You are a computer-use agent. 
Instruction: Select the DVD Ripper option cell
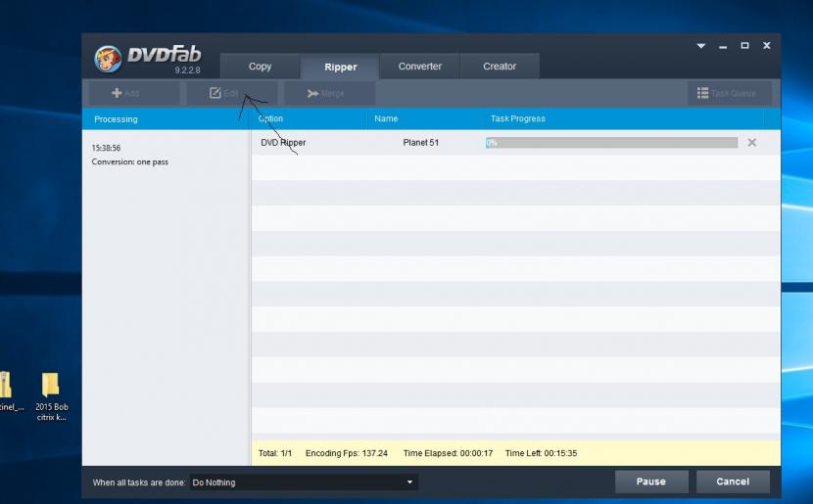click(283, 143)
